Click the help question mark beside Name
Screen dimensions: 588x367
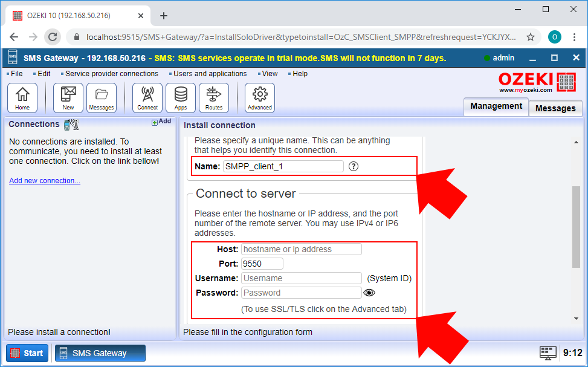pyautogui.click(x=354, y=166)
